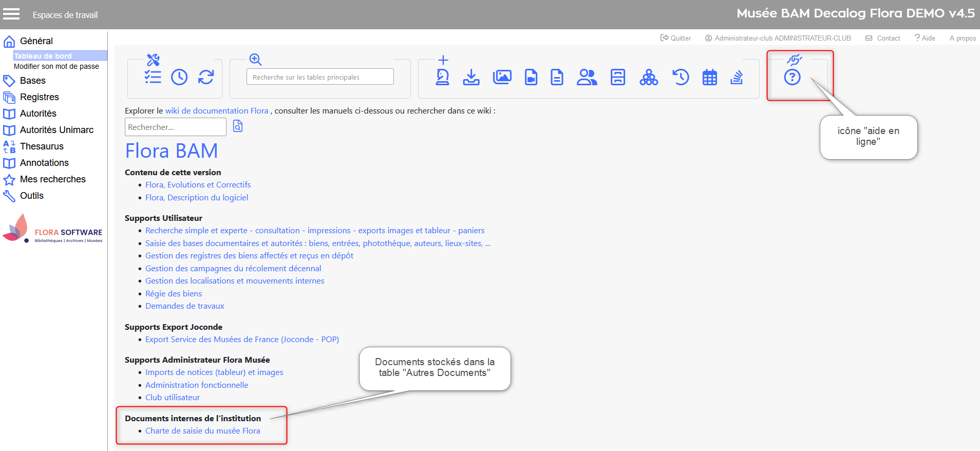Click the refresh arrows icon
This screenshot has height=451, width=980.
coord(206,77)
